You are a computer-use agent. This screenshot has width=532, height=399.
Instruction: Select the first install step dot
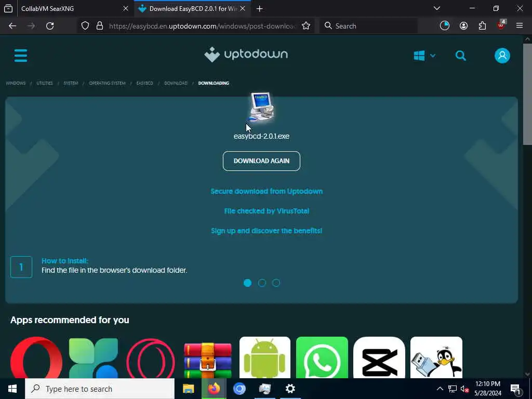pos(248,283)
